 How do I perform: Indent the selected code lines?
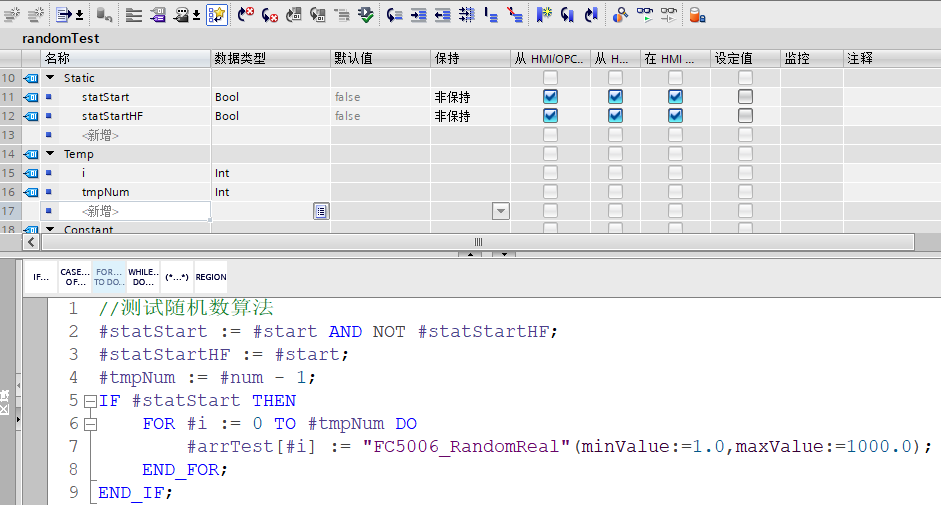[x=418, y=14]
